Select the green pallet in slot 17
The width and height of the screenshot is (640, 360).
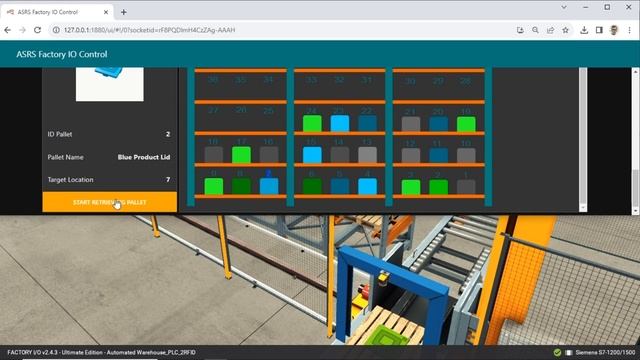point(241,155)
